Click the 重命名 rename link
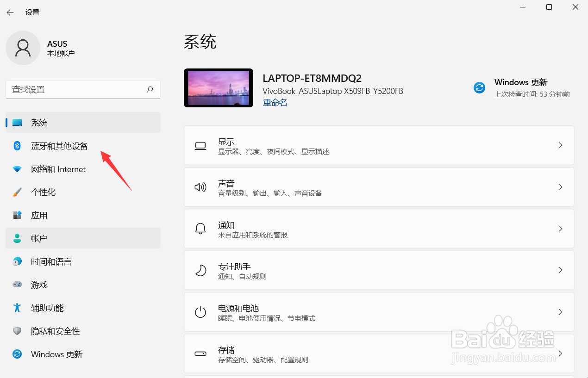 275,102
